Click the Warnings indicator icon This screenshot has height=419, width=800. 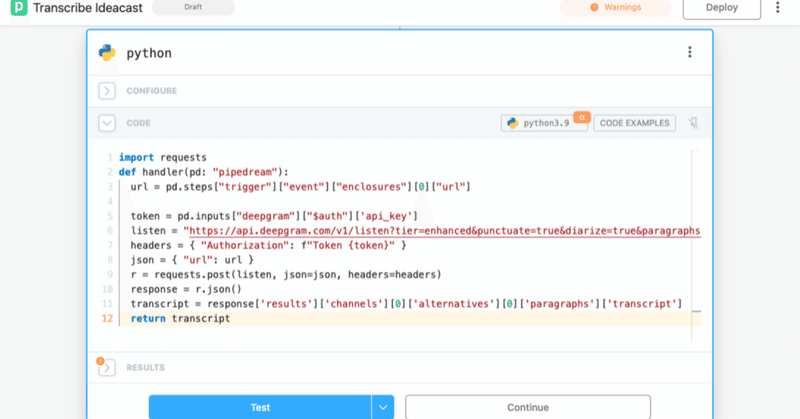click(594, 7)
